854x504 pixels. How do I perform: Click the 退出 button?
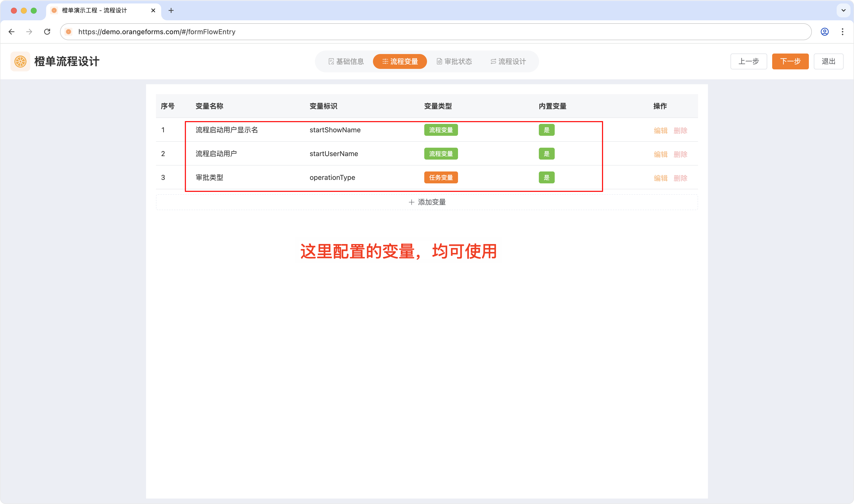(x=828, y=61)
